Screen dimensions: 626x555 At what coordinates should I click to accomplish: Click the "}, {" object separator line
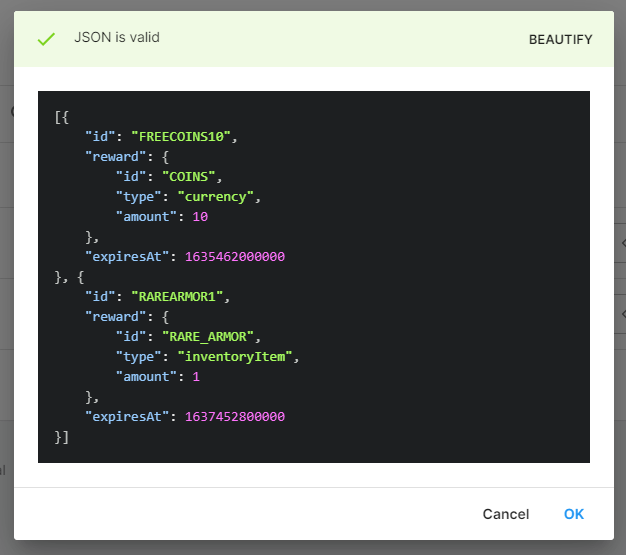pos(69,276)
